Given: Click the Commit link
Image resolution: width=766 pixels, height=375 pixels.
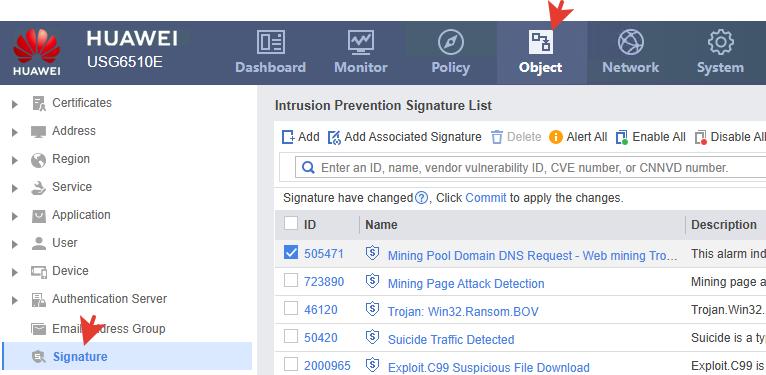Looking at the screenshot, I should [486, 198].
